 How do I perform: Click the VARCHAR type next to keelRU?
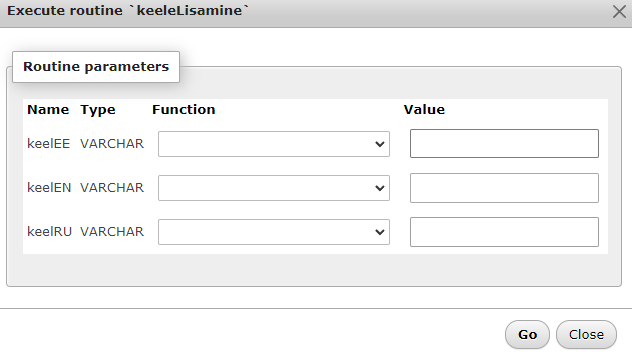(x=112, y=231)
